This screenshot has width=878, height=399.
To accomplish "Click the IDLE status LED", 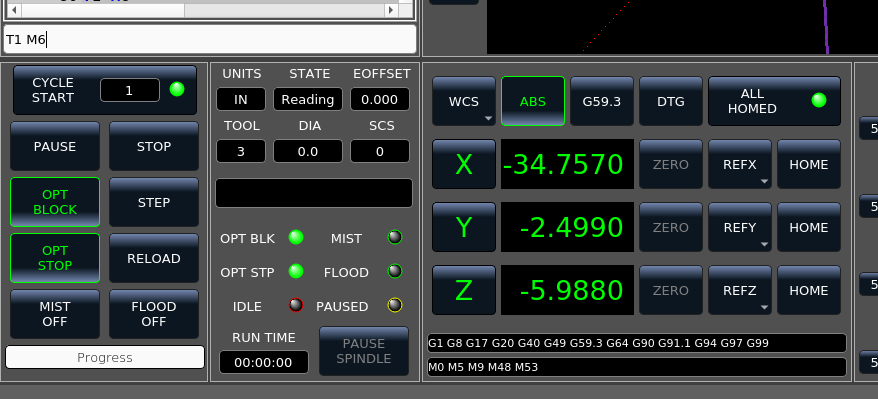I will [x=296, y=306].
